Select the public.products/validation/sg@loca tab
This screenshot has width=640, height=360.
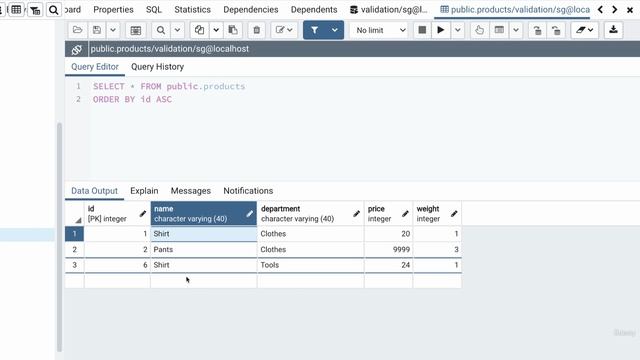514,9
